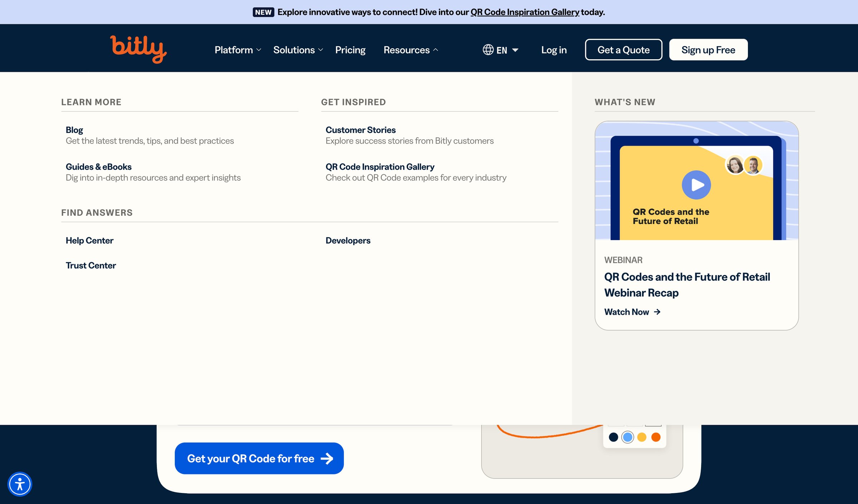Click the webinar thumbnail image

(x=696, y=181)
